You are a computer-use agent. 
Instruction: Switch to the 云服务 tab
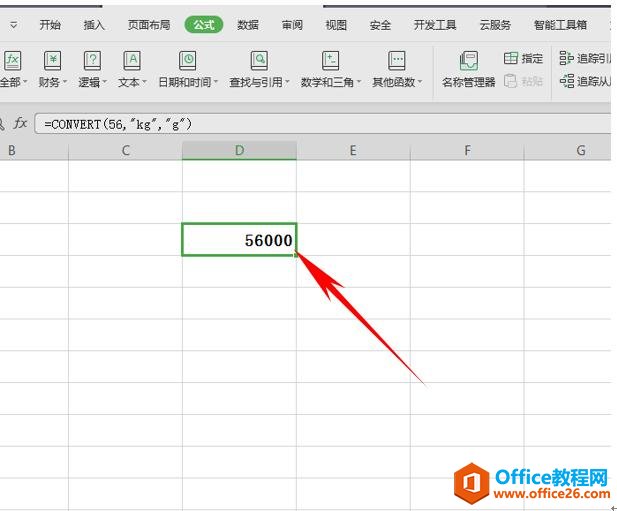[495, 25]
